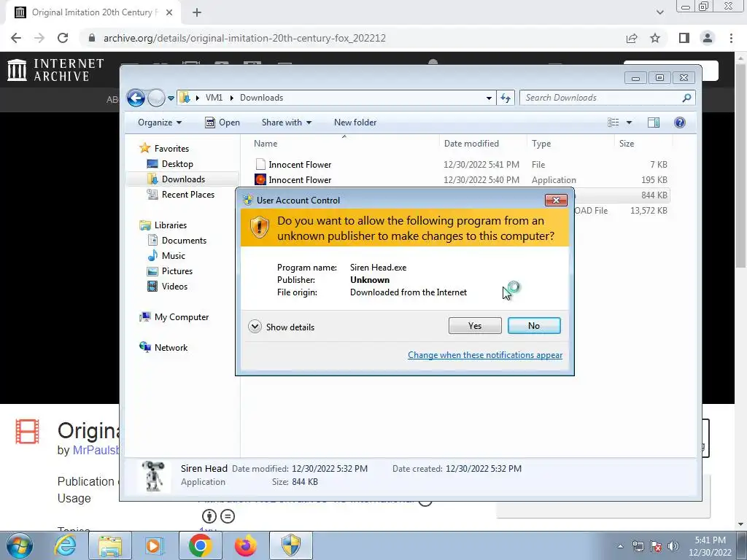
Task: Select Desktop in Favorites
Action: [x=170, y=164]
